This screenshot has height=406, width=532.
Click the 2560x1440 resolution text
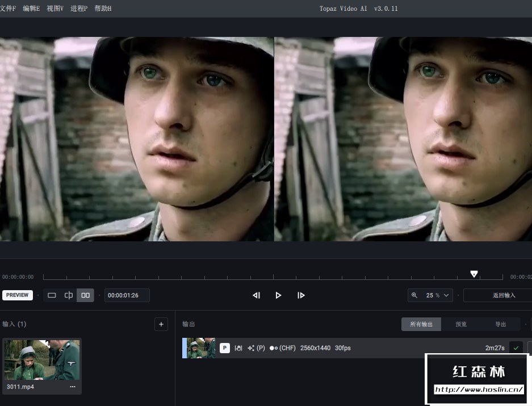pyautogui.click(x=315, y=348)
